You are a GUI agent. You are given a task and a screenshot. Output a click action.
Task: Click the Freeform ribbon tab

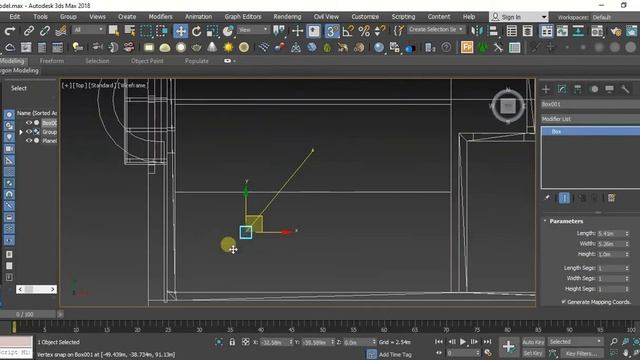tap(52, 61)
